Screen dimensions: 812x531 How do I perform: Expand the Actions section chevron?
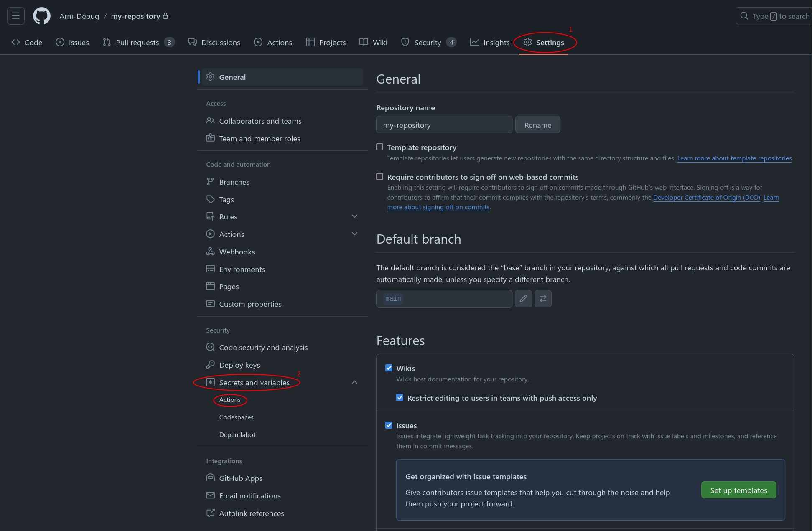[354, 234]
